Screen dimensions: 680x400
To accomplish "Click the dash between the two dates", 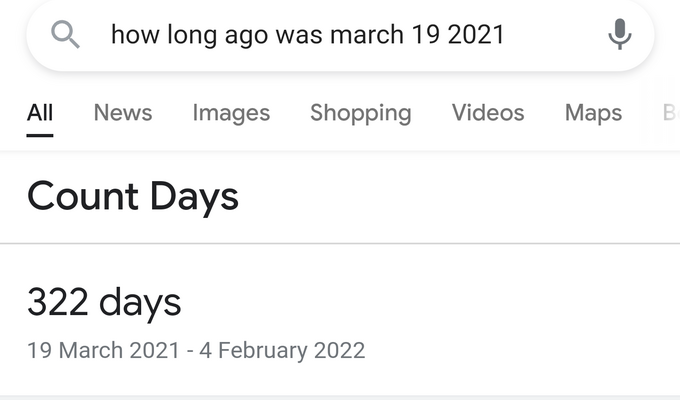I will point(190,351).
